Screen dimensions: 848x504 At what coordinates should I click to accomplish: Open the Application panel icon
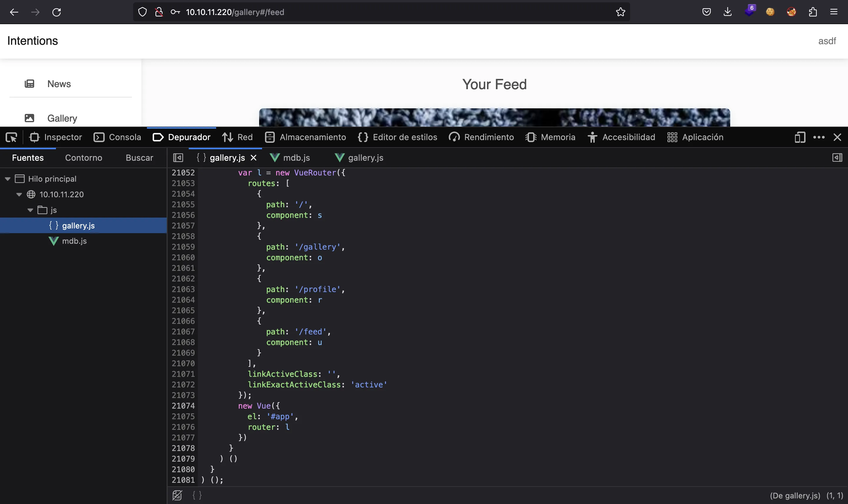672,137
